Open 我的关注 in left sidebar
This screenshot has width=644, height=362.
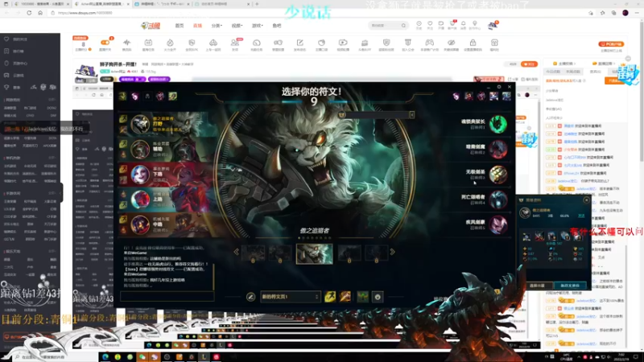tap(19, 39)
